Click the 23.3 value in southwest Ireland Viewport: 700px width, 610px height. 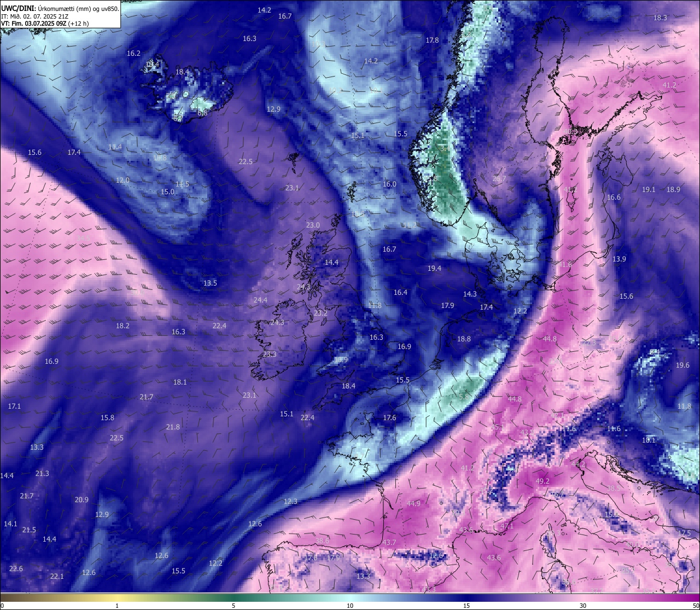pyautogui.click(x=270, y=355)
